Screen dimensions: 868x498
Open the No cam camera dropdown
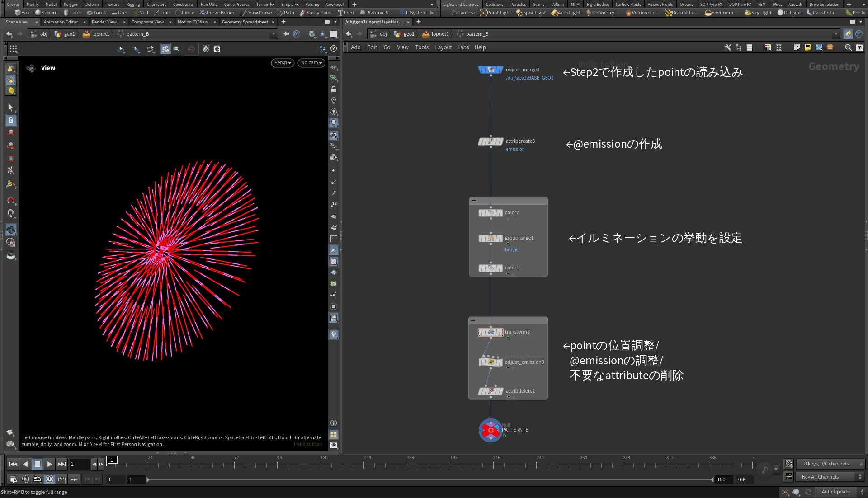(311, 63)
